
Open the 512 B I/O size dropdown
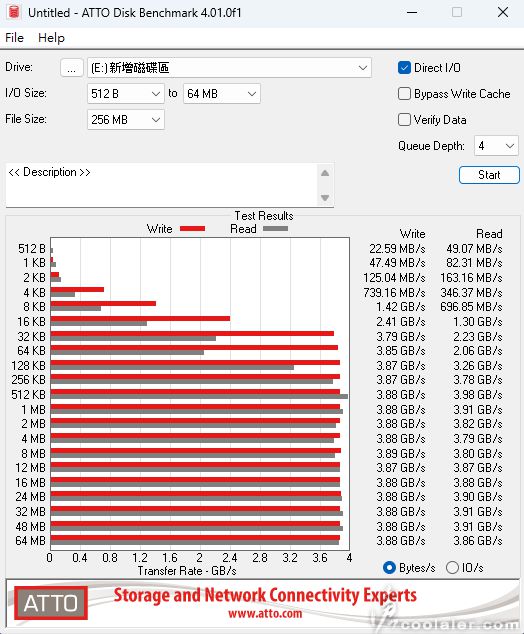pyautogui.click(x=126, y=94)
